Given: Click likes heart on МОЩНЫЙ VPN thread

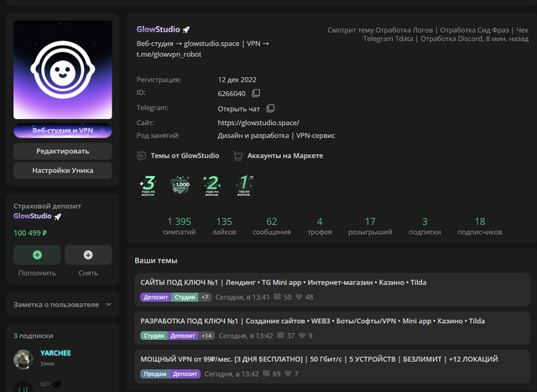Looking at the screenshot, I should 288,374.
